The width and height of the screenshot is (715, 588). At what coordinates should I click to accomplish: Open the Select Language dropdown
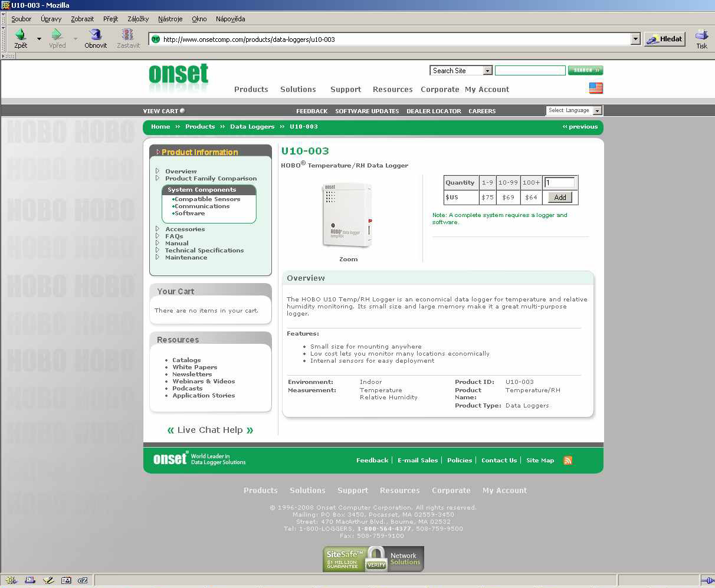pos(597,110)
